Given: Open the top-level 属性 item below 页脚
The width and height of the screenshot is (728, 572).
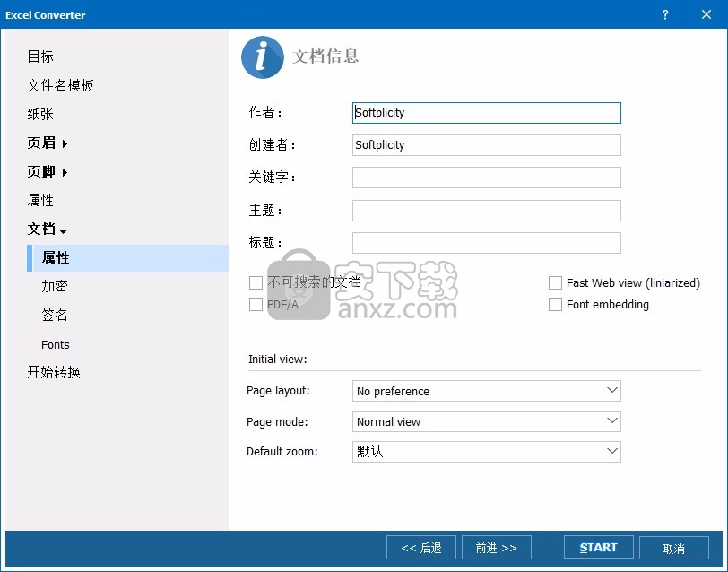Looking at the screenshot, I should (x=40, y=201).
